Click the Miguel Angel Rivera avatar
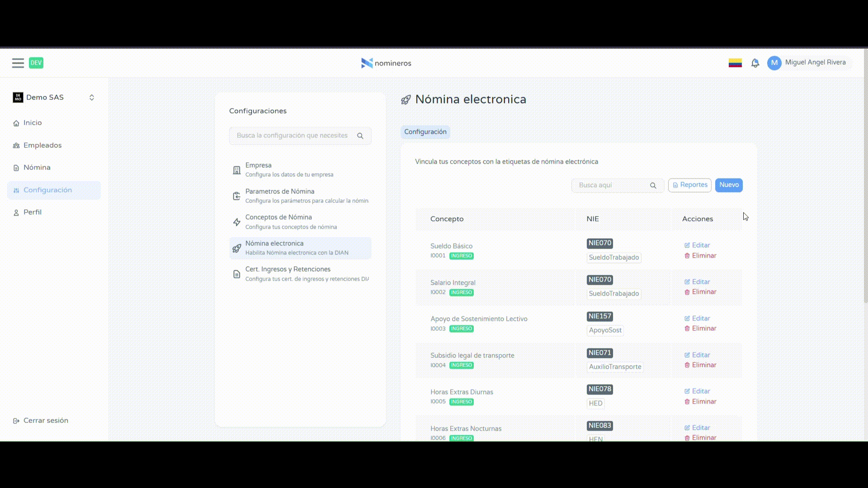The width and height of the screenshot is (868, 488). coord(774,63)
